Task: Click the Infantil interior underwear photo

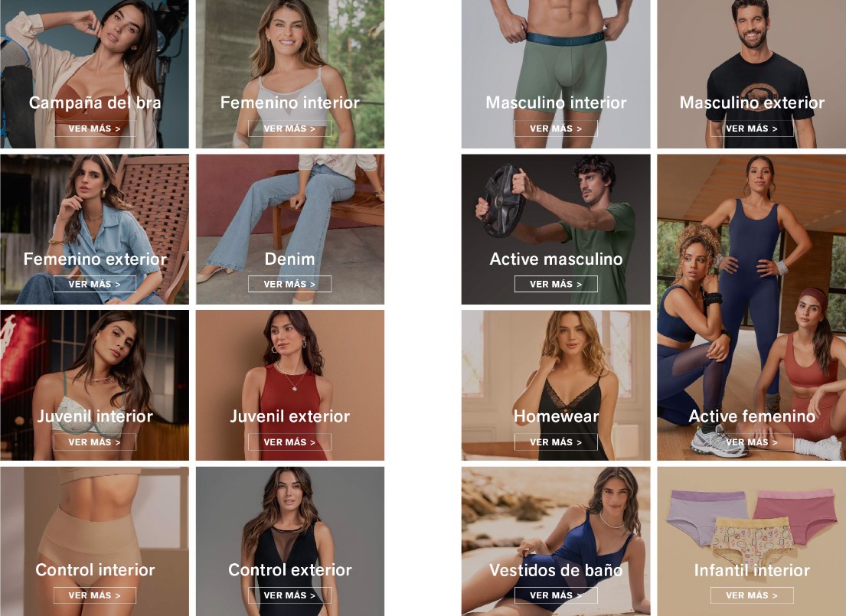Action: click(x=752, y=526)
